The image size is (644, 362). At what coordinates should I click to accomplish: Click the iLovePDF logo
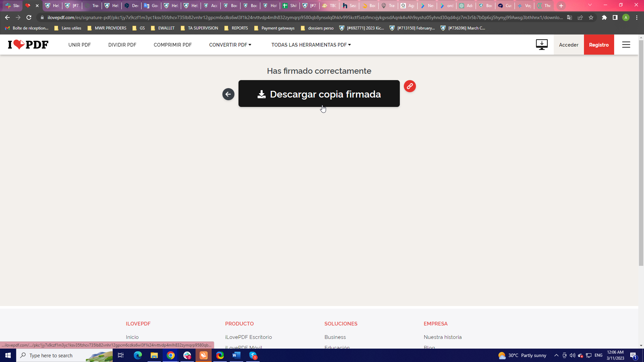(28, 45)
